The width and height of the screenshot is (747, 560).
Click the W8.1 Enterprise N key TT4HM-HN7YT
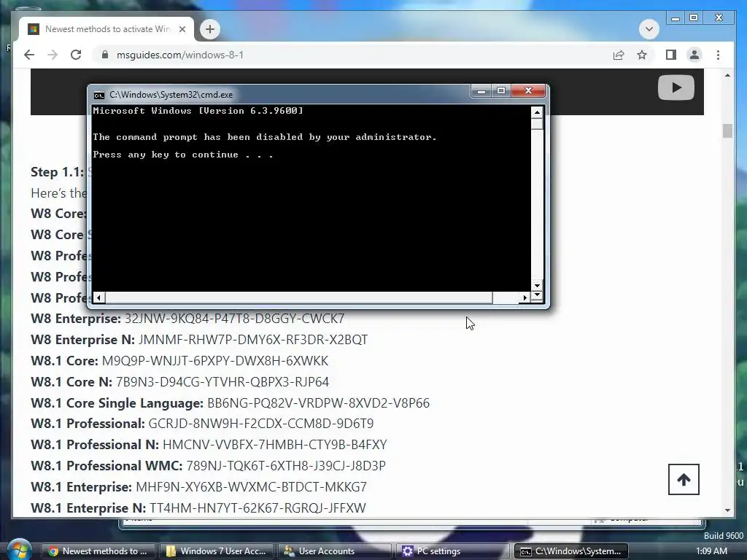pos(258,507)
